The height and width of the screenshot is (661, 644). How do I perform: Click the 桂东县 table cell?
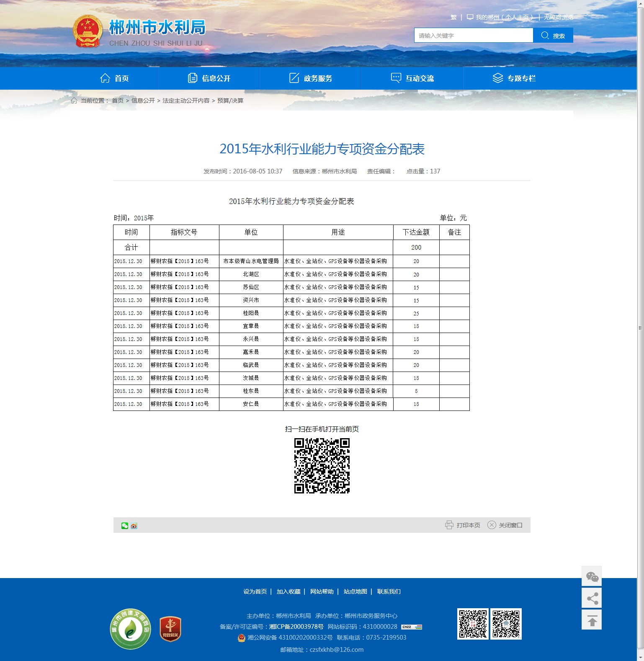[251, 391]
